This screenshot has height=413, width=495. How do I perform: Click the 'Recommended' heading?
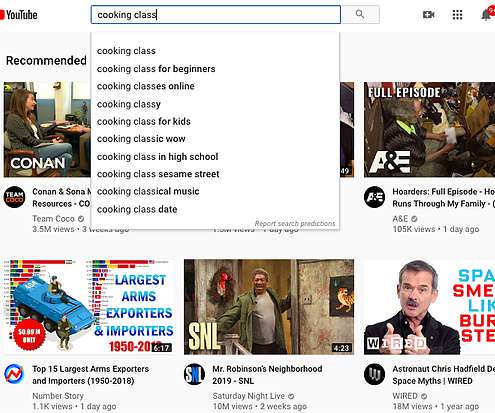[x=46, y=61]
